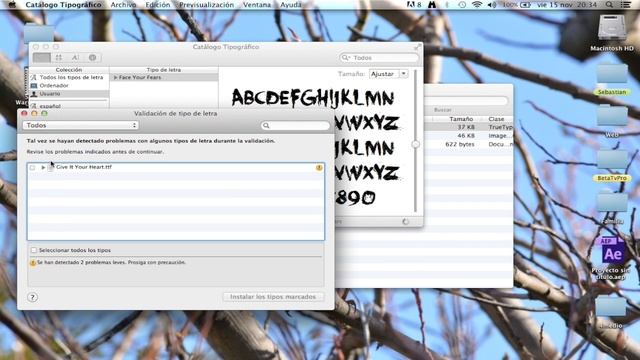Image resolution: width=640 pixels, height=360 pixels.
Task: Select the After Effects project file icon
Action: coord(612,251)
